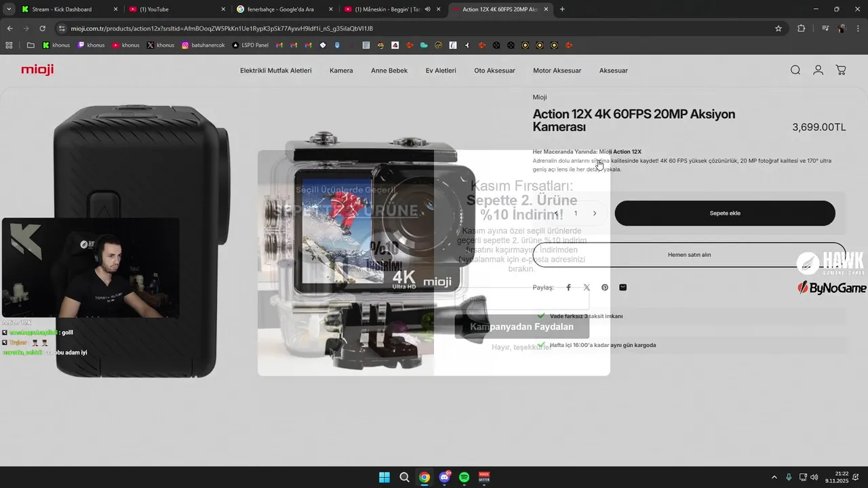Close the Action 12X product tab
Screen dimensions: 868x488
point(547,9)
